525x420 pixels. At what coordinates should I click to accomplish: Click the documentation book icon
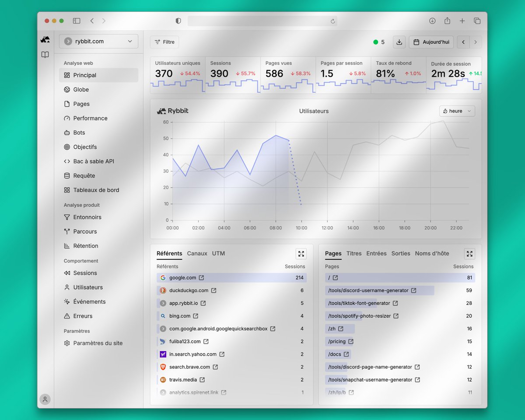(45, 55)
